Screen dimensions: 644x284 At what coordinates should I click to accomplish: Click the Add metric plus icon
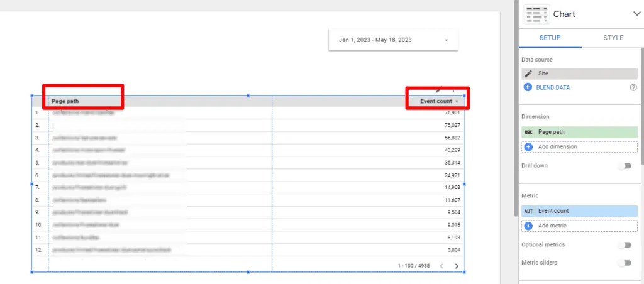coord(528,226)
